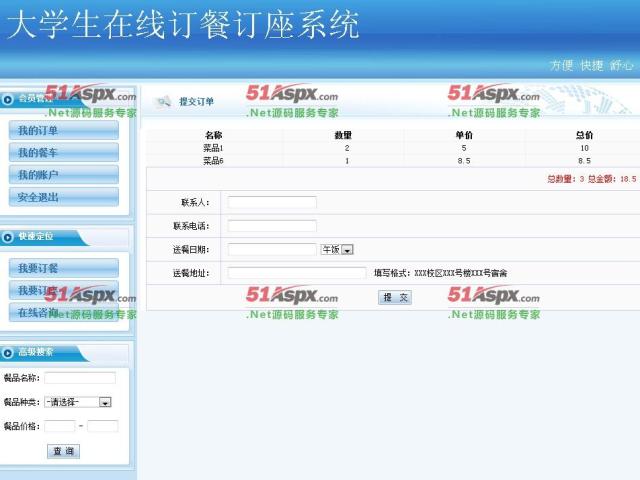Focus the maximum 餐品价格 field
This screenshot has height=480, width=640.
102,426
